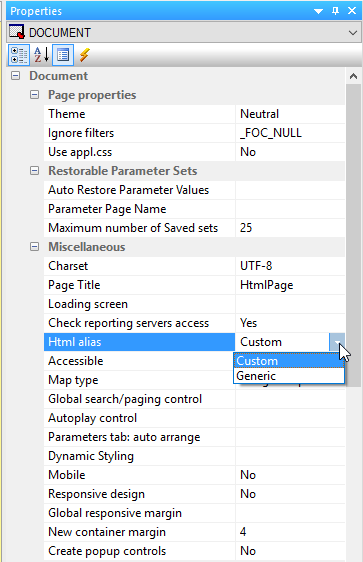Sort properties alphabetically with A-Z icon
The width and height of the screenshot is (363, 562).
41,55
